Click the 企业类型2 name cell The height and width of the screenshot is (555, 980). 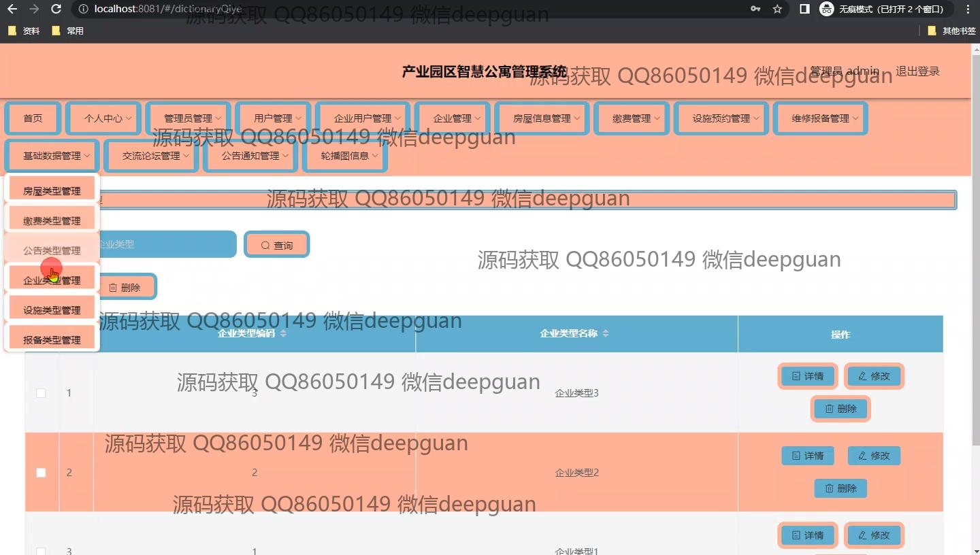tap(576, 473)
